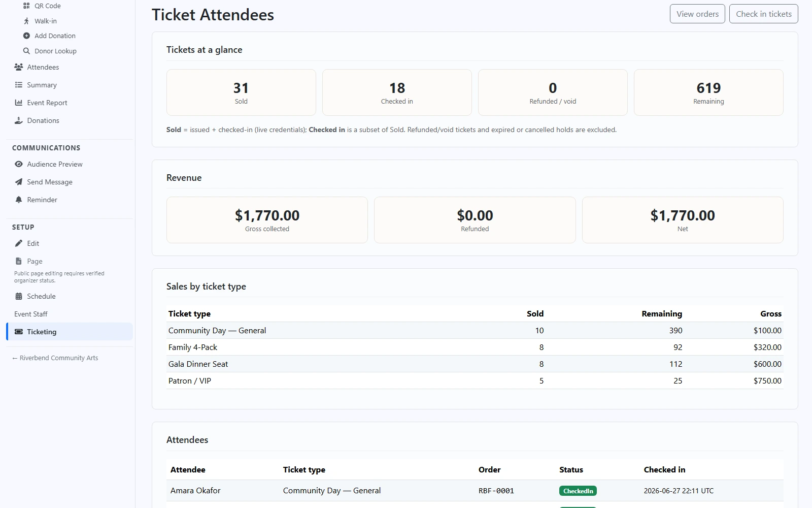
Task: Click the $1,770.00 Gross collected card
Action: coord(267,220)
